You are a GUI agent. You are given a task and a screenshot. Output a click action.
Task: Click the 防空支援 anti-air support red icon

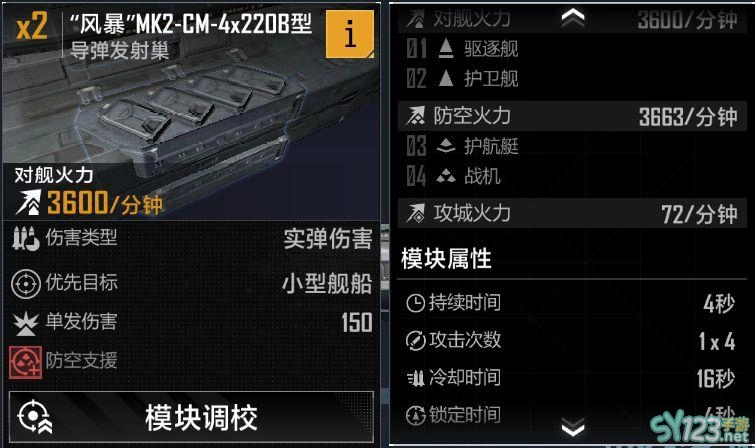coord(25,362)
